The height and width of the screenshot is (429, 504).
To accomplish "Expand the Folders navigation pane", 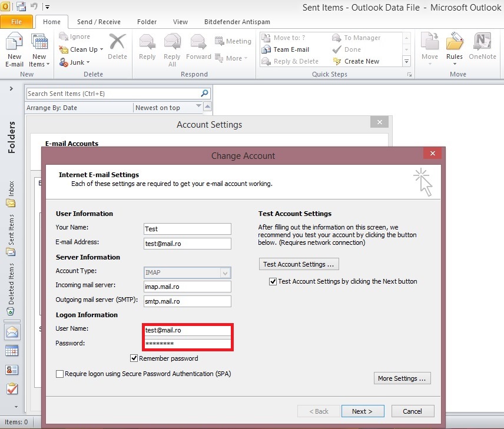I will pyautogui.click(x=11, y=88).
